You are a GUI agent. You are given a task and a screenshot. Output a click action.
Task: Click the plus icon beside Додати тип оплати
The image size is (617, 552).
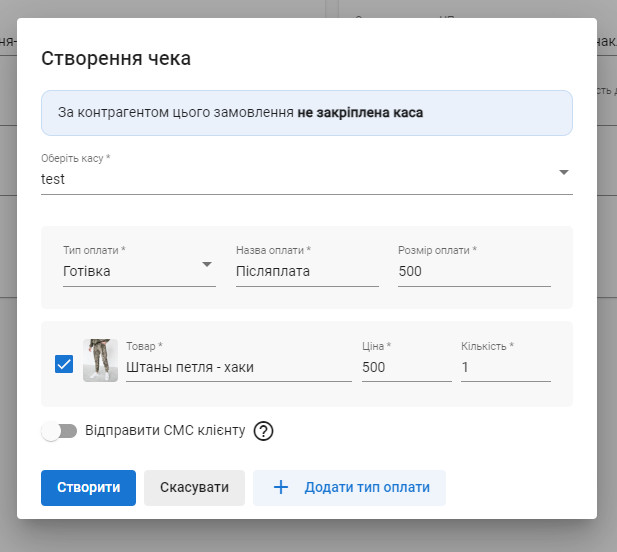pyautogui.click(x=281, y=488)
